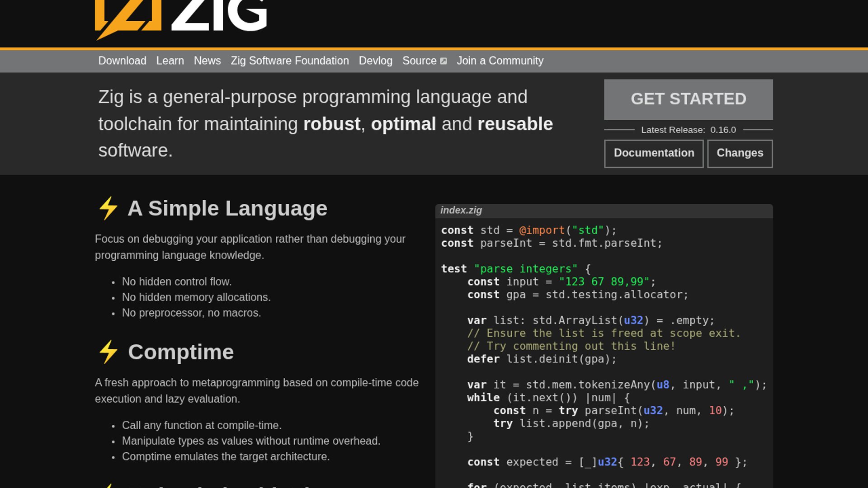
Task: Open Join a Community
Action: (500, 61)
